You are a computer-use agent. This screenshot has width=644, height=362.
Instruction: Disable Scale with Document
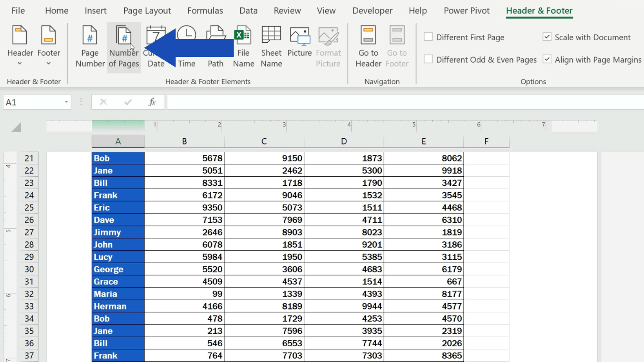(547, 36)
